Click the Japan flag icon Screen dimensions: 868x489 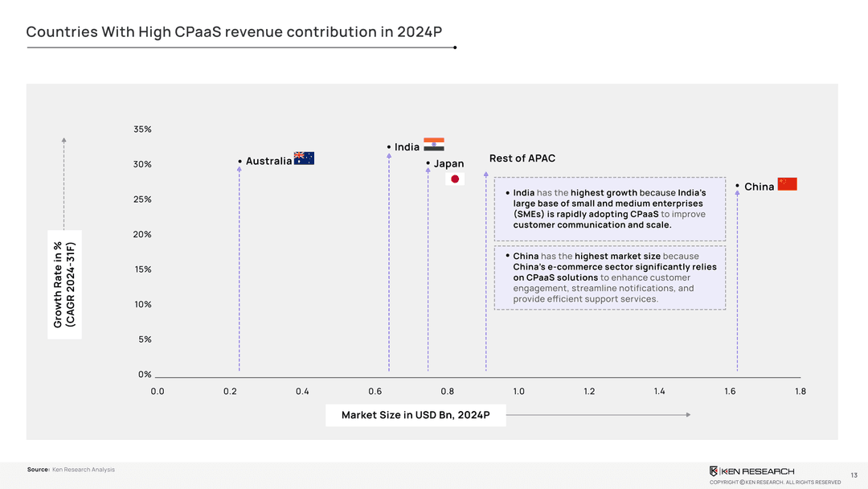(x=455, y=179)
